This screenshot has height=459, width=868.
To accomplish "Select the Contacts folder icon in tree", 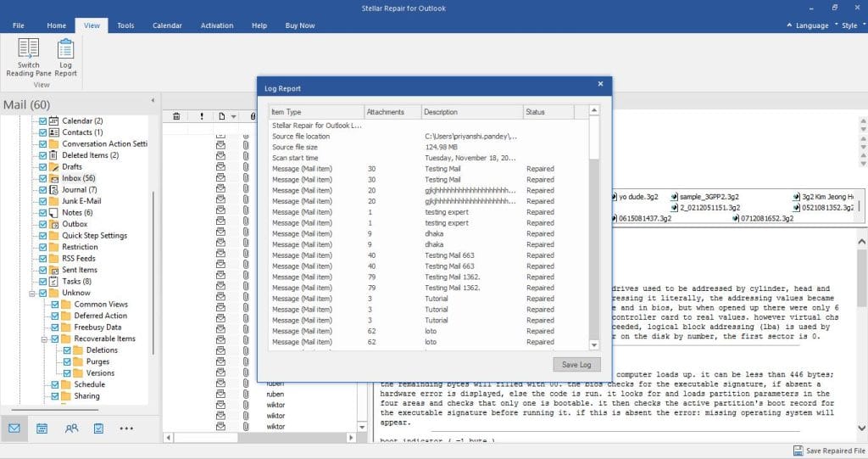I will [x=53, y=132].
